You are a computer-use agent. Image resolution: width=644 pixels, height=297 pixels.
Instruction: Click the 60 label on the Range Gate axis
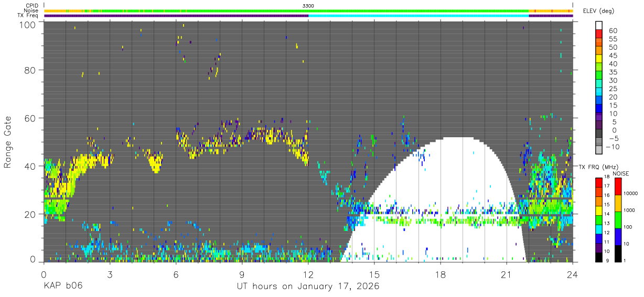31,118
